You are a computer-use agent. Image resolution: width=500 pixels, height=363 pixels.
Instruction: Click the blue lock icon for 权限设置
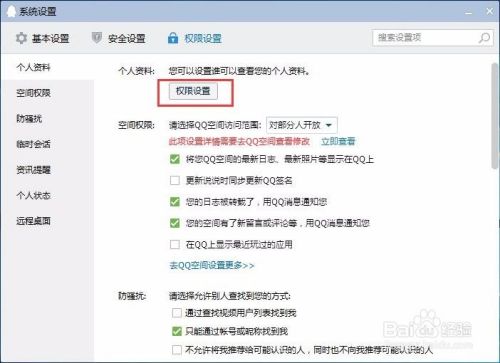pyautogui.click(x=173, y=38)
